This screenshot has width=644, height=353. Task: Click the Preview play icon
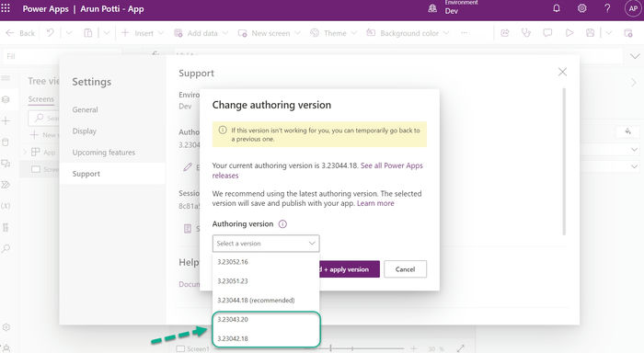(569, 33)
